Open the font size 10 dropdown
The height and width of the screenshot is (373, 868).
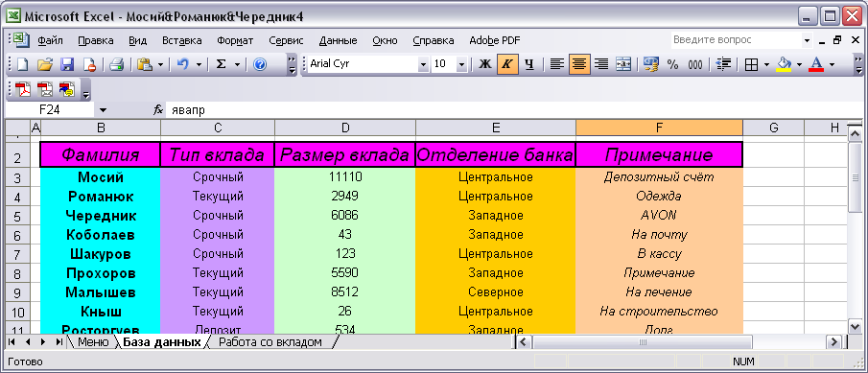[x=461, y=64]
